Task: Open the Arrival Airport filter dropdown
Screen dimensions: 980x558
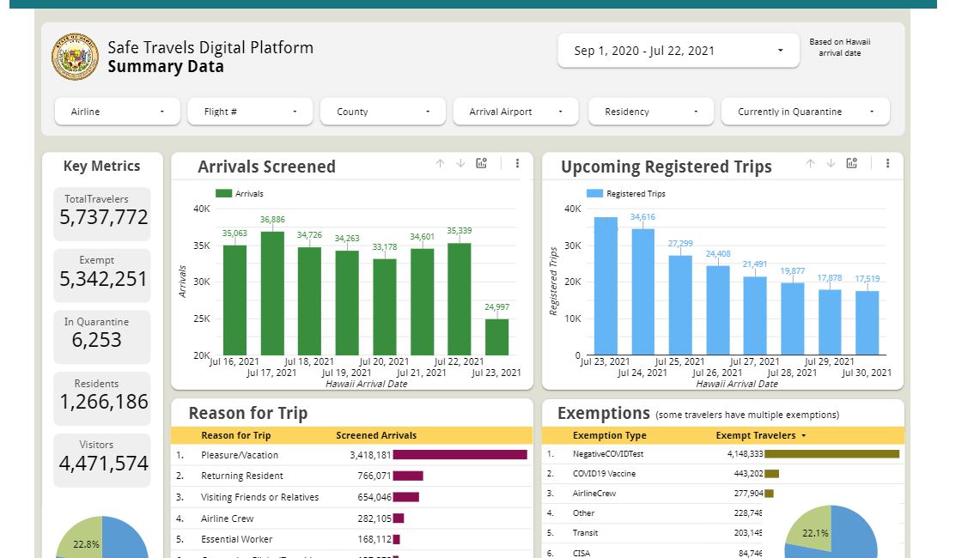Action: pyautogui.click(x=515, y=112)
